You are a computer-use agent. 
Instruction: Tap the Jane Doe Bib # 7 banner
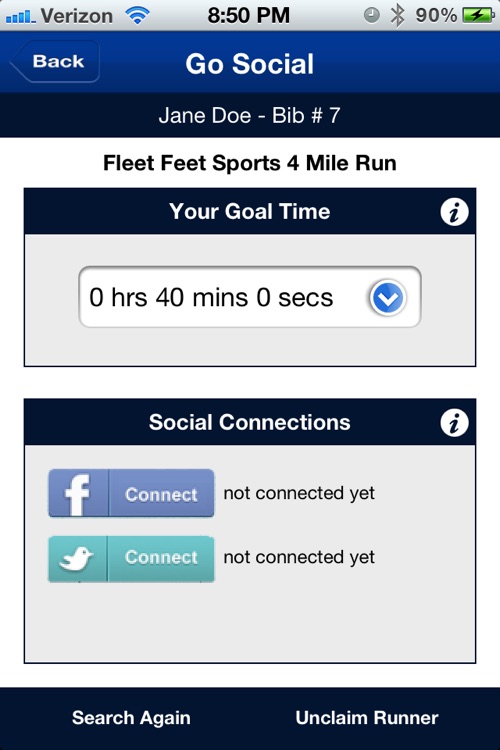click(x=250, y=115)
